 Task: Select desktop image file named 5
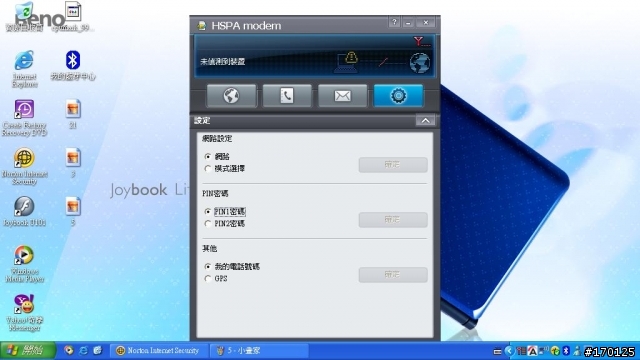pyautogui.click(x=73, y=211)
